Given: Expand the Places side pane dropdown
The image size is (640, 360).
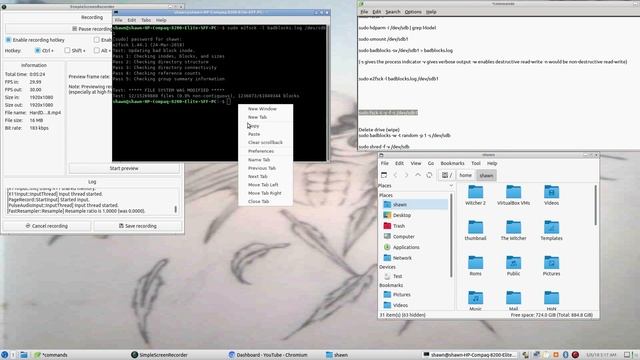Looking at the screenshot, I should 451,186.
